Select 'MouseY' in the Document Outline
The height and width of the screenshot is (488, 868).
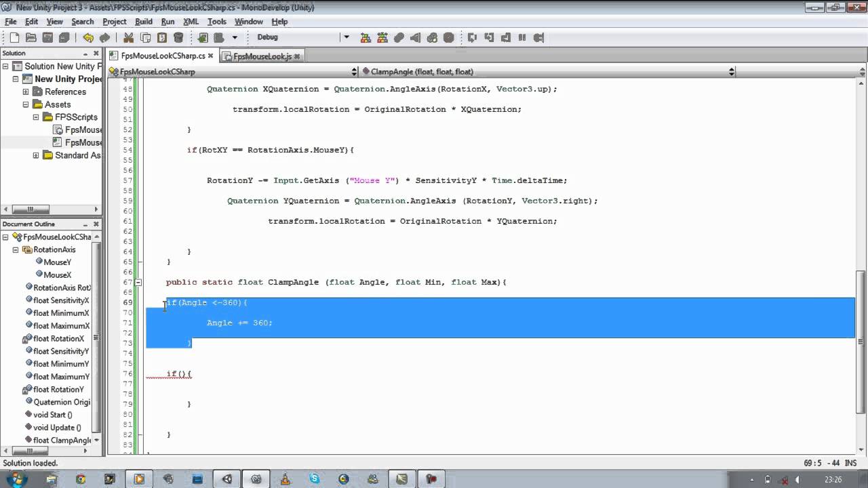[x=57, y=262]
